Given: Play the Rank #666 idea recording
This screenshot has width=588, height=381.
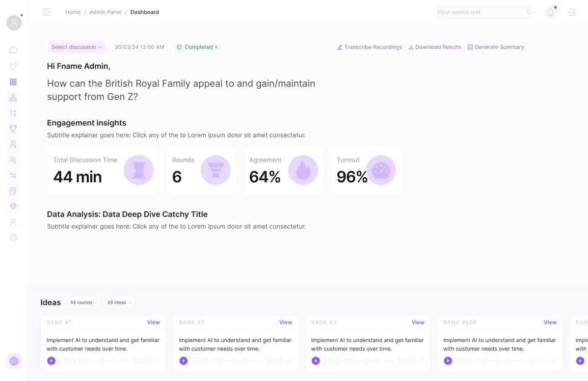Looking at the screenshot, I should pos(448,361).
